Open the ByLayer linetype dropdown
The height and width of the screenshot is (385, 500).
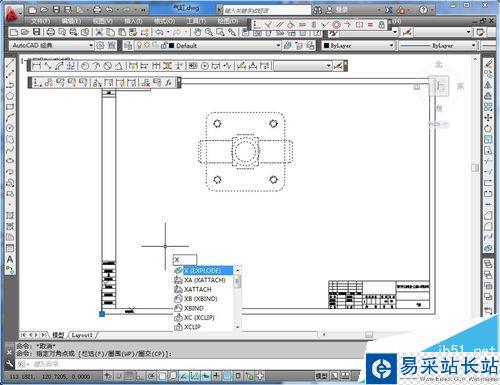tap(438, 45)
